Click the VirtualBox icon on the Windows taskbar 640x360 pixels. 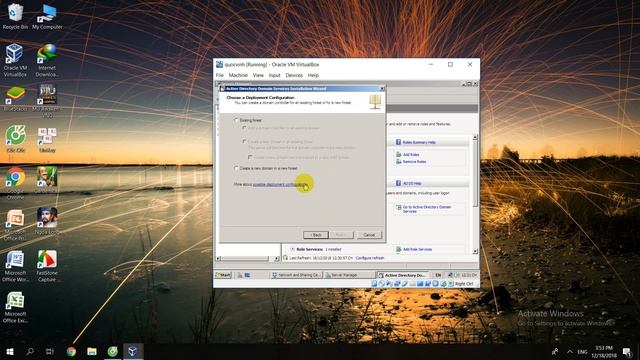click(133, 351)
